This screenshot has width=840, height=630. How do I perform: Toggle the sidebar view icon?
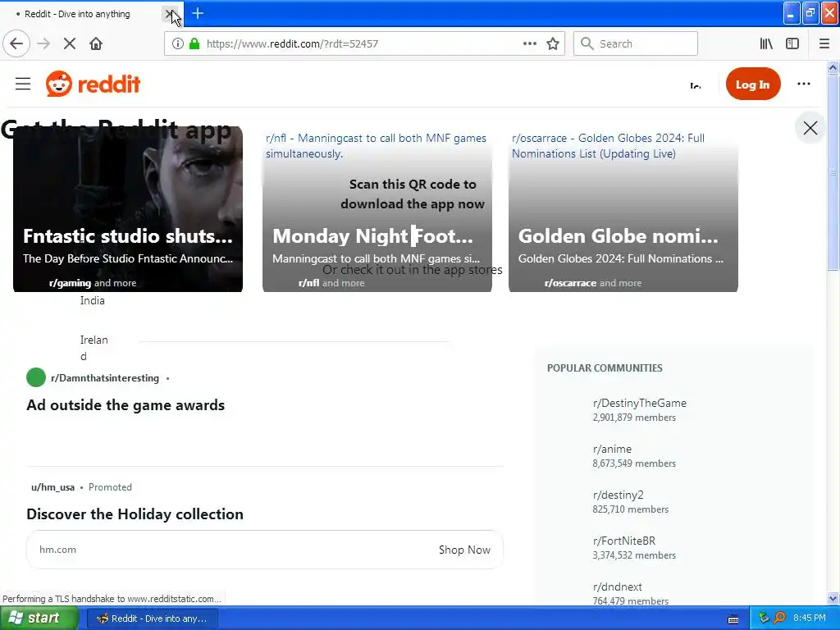[792, 44]
